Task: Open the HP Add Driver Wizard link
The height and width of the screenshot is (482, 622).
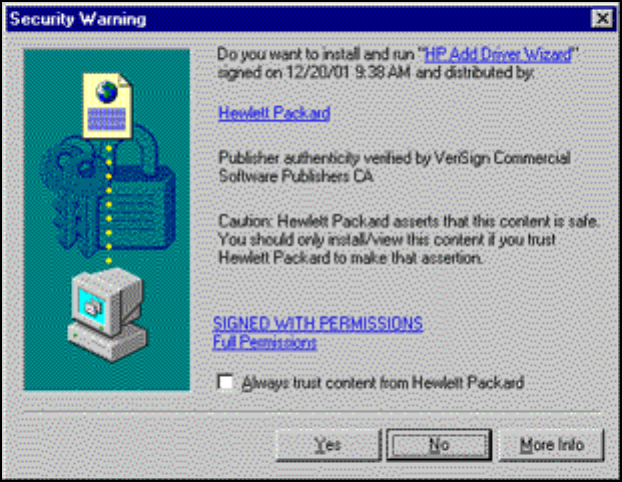Action: pos(498,54)
